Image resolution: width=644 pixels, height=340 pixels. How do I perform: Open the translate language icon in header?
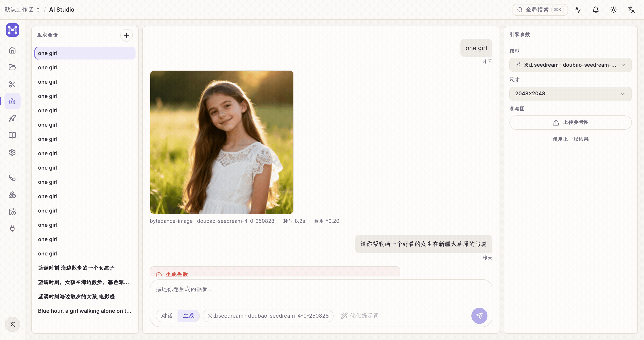[x=631, y=10]
